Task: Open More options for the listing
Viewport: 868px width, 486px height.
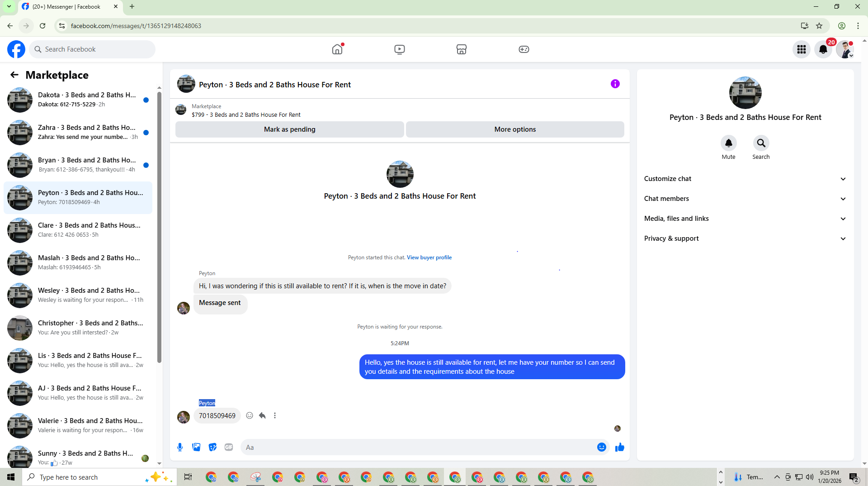Action: tap(515, 129)
